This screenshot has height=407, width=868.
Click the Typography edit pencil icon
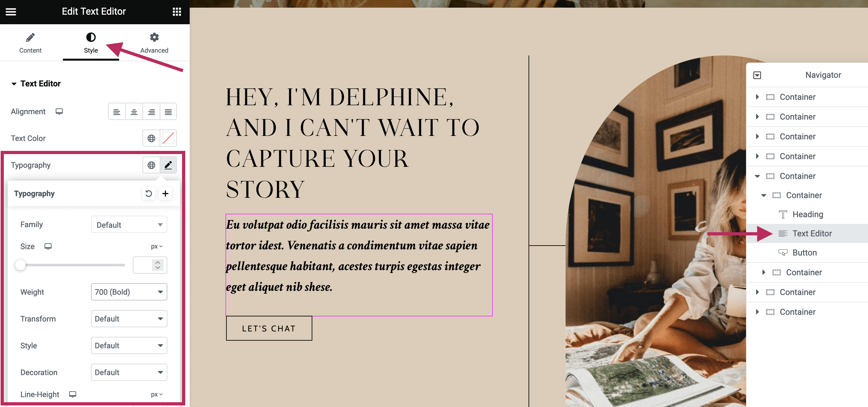[x=168, y=165]
